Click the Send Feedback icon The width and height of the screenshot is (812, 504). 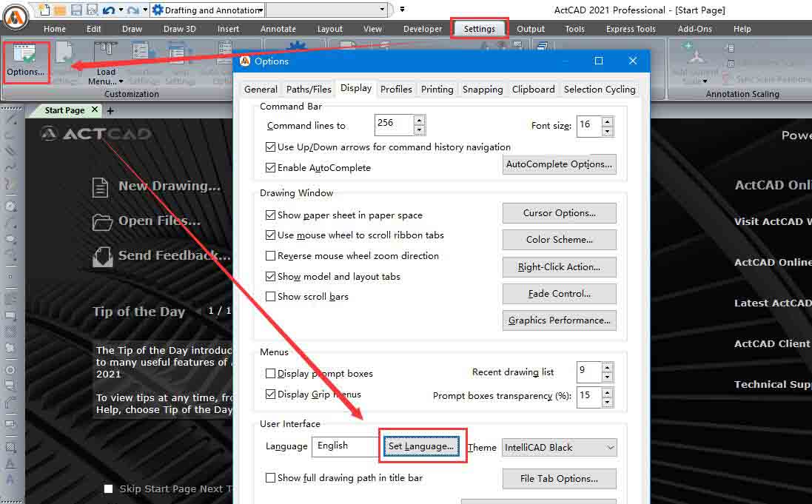pyautogui.click(x=101, y=256)
